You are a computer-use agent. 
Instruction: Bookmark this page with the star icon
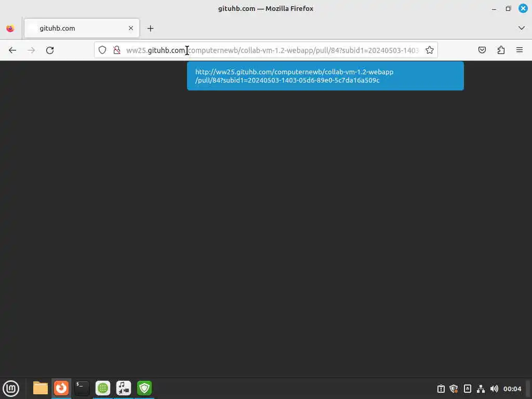(430, 50)
